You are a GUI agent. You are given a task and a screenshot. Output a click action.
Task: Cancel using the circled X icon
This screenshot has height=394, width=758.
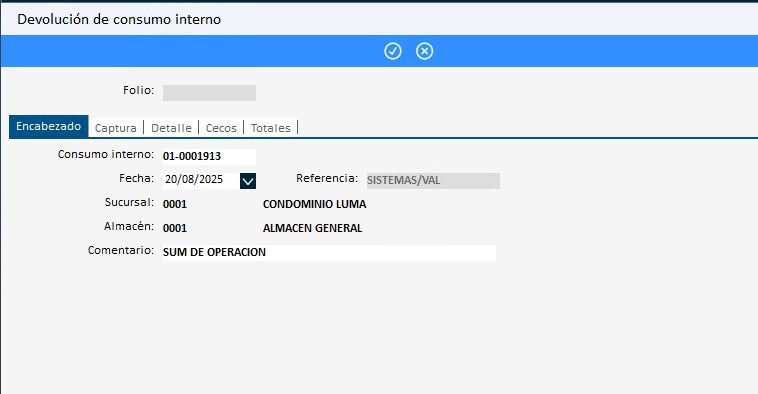pyautogui.click(x=424, y=51)
